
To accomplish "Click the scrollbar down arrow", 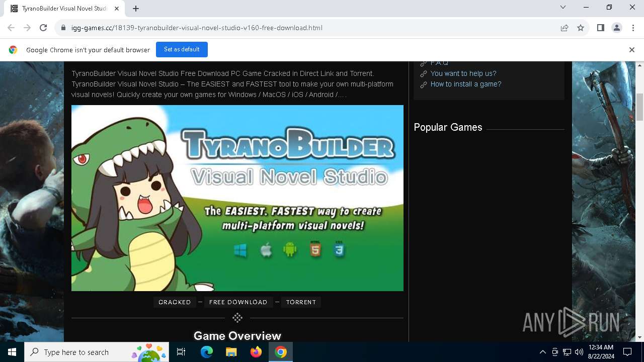I will (640, 337).
